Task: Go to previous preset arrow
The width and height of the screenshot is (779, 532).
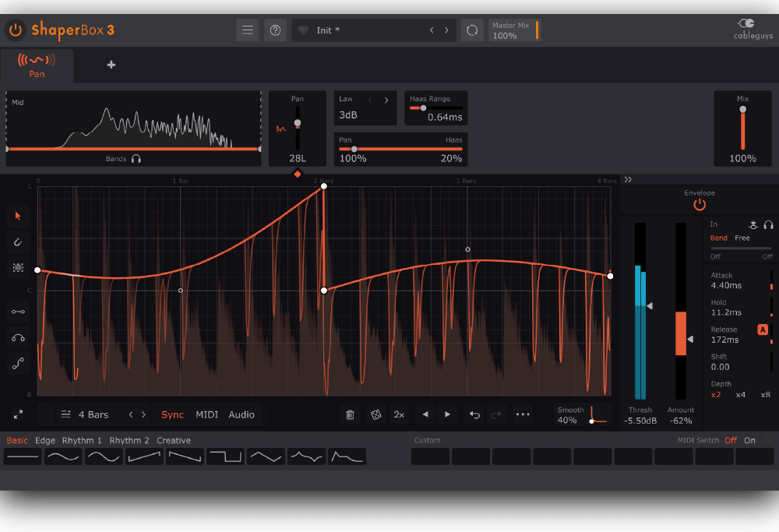Action: [x=432, y=30]
